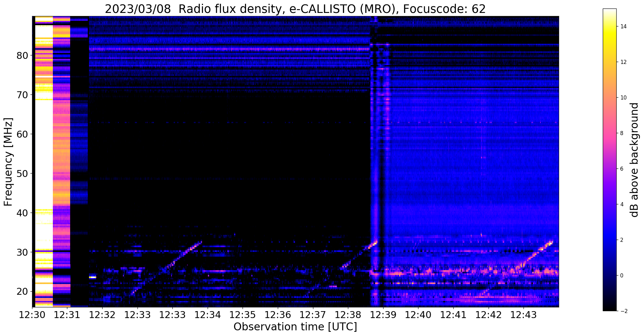Click the colorbar tick value 4
This screenshot has height=336, width=644.
621,204
